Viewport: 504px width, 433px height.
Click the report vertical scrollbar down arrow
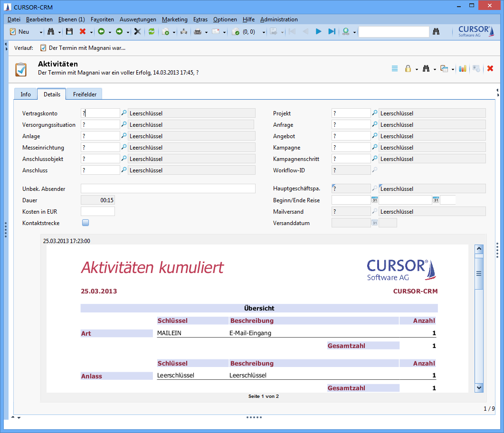click(x=479, y=388)
